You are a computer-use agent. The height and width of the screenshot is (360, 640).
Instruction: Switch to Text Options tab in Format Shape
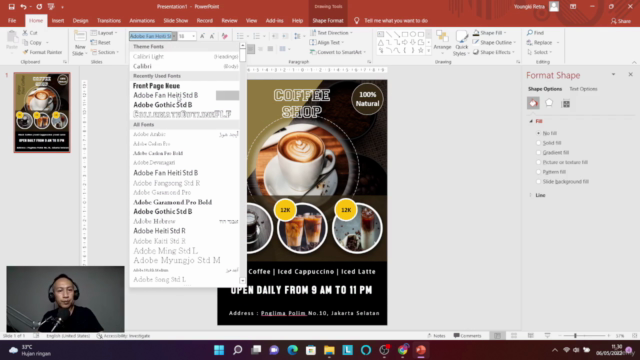[x=583, y=89]
